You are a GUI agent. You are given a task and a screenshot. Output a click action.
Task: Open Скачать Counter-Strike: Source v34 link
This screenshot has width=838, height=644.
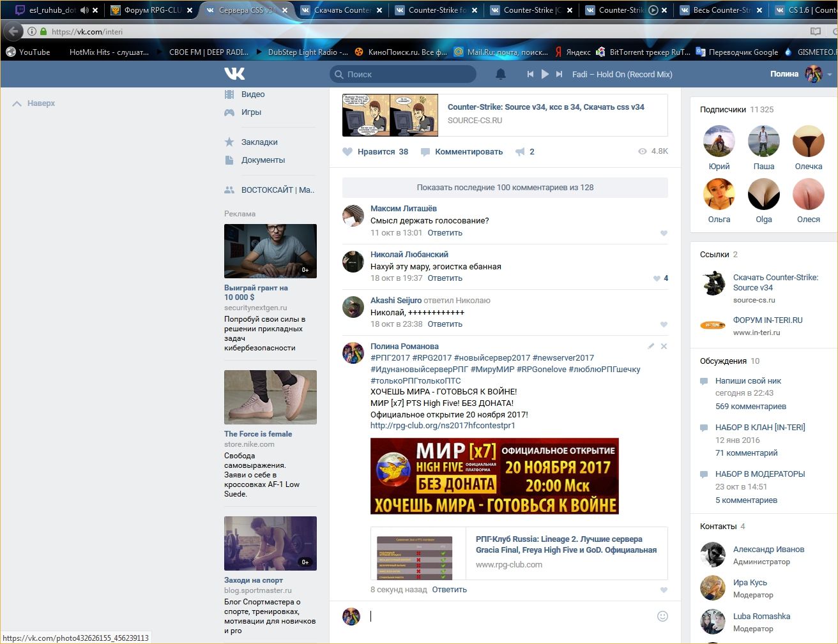point(775,282)
